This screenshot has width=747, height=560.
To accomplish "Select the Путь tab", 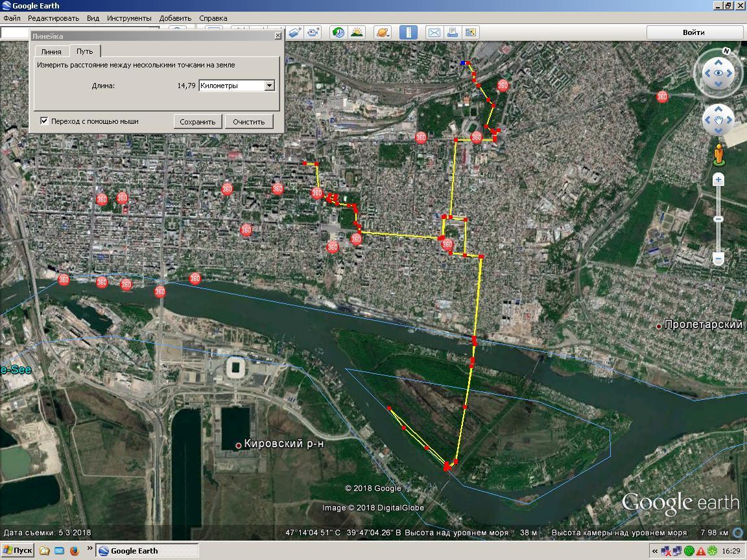I will (x=84, y=51).
